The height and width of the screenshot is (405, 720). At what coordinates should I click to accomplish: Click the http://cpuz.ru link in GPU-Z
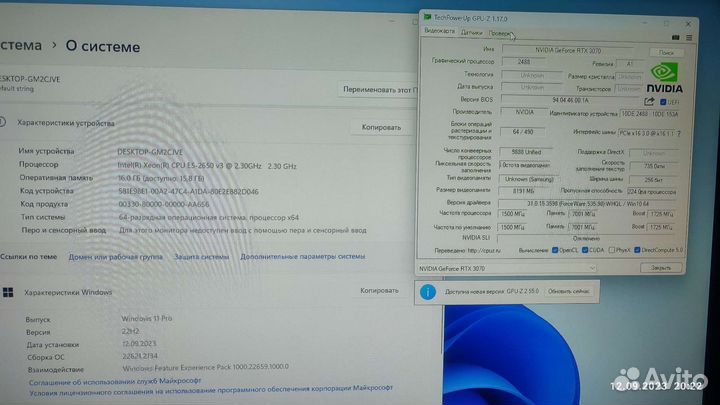484,250
